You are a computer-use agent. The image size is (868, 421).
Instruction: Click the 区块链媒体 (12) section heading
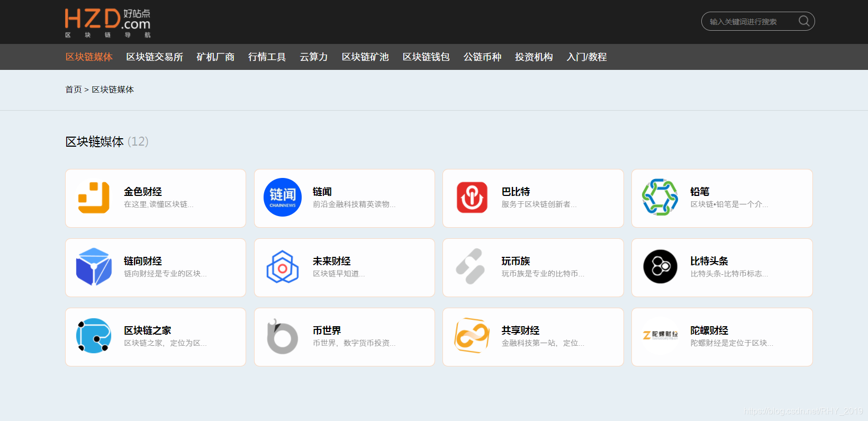107,141
